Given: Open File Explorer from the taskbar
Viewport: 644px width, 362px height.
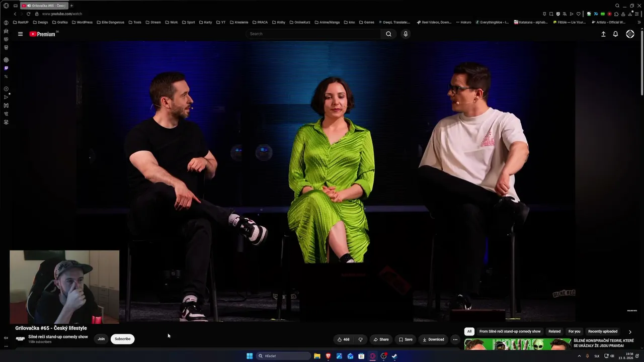Looking at the screenshot, I should pyautogui.click(x=317, y=356).
